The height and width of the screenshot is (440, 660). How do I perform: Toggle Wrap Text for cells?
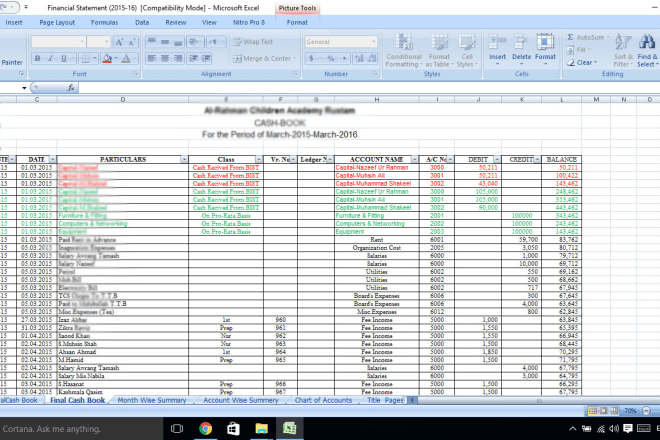click(x=254, y=42)
